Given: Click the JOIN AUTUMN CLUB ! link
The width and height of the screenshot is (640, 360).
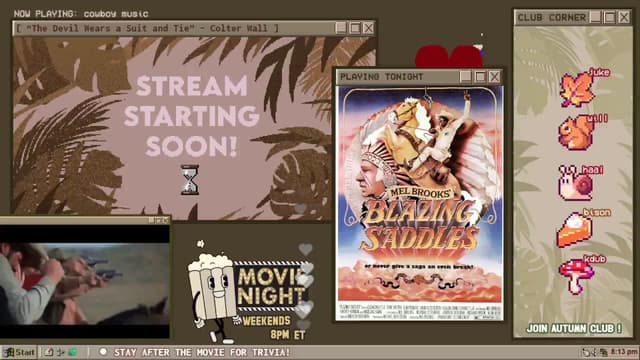Looking at the screenshot, I should 574,329.
